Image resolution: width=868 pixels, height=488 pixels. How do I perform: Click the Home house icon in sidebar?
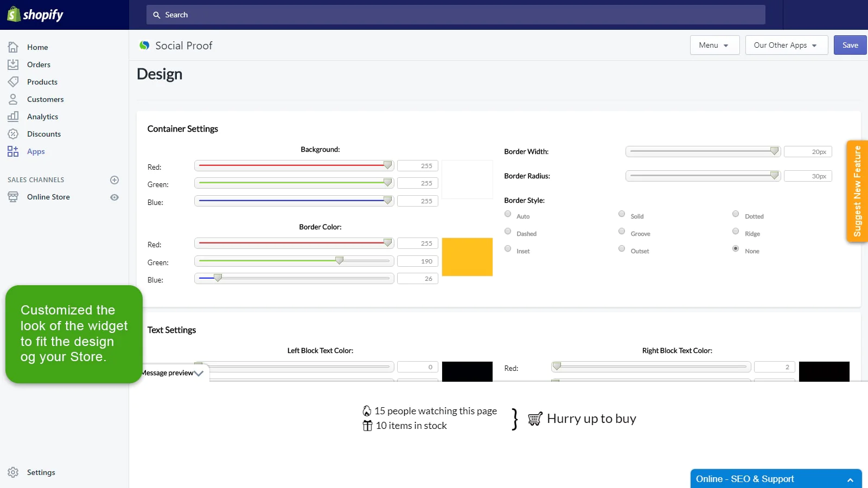coord(13,47)
